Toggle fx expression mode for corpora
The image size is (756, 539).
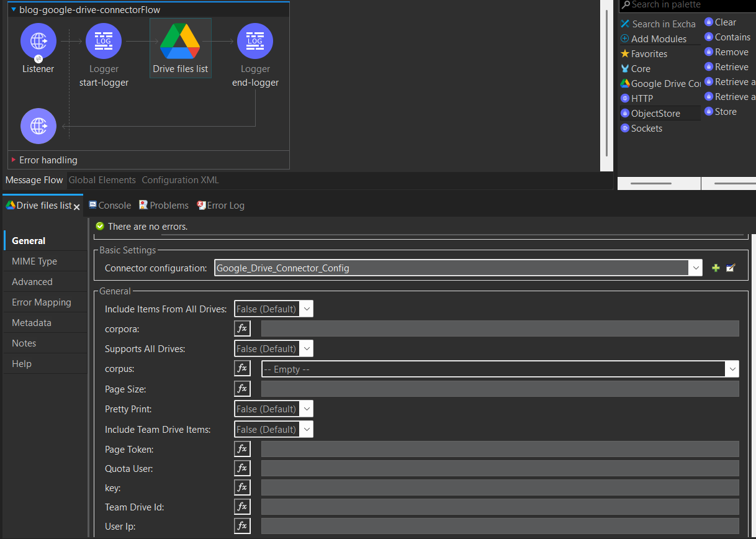[242, 328]
